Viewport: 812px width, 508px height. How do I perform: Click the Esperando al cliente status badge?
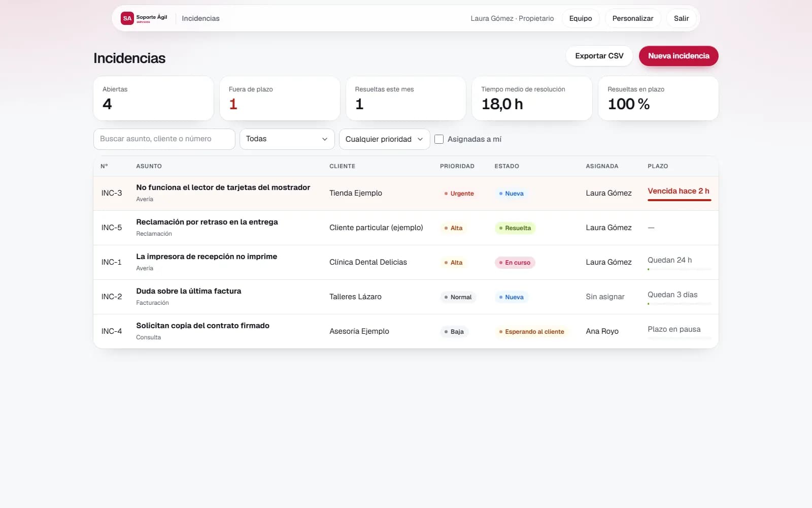pyautogui.click(x=531, y=332)
